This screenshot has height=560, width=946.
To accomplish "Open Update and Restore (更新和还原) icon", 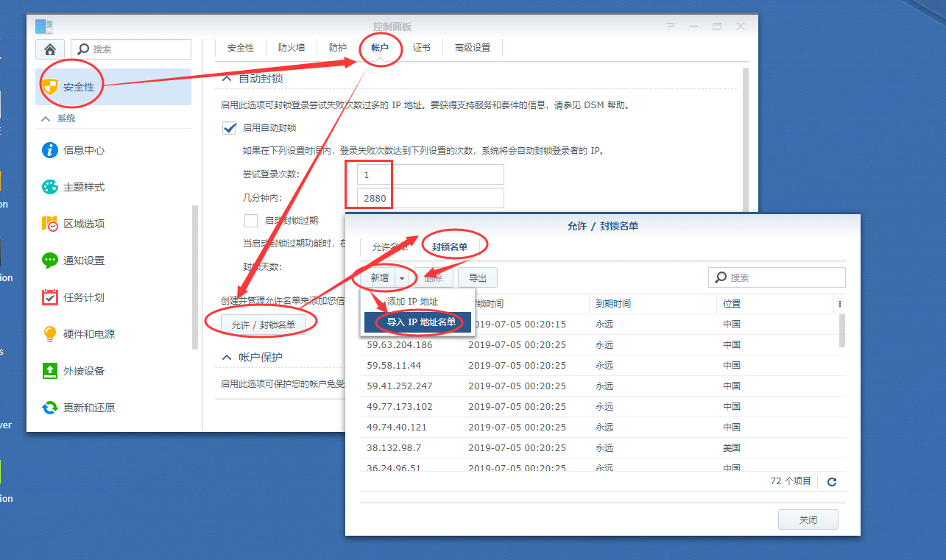I will point(50,408).
